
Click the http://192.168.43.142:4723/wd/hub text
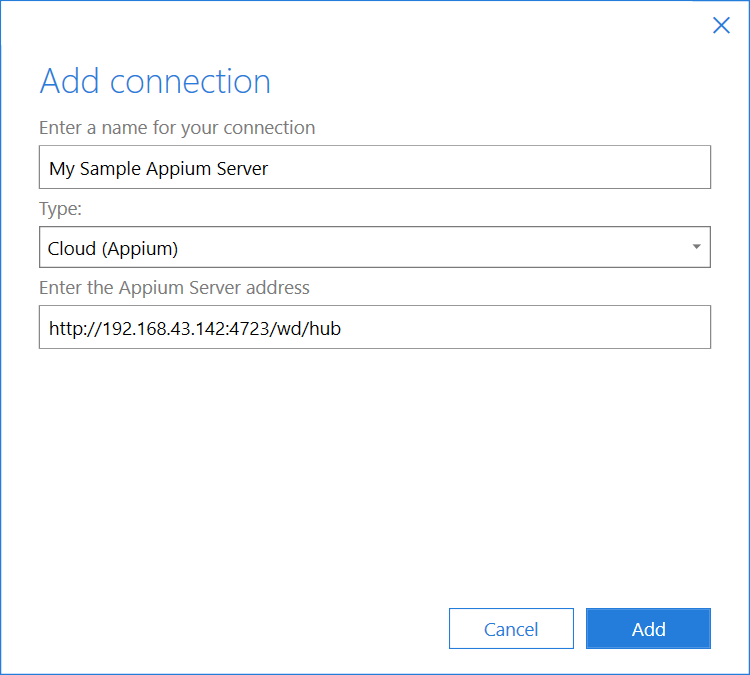tap(195, 328)
